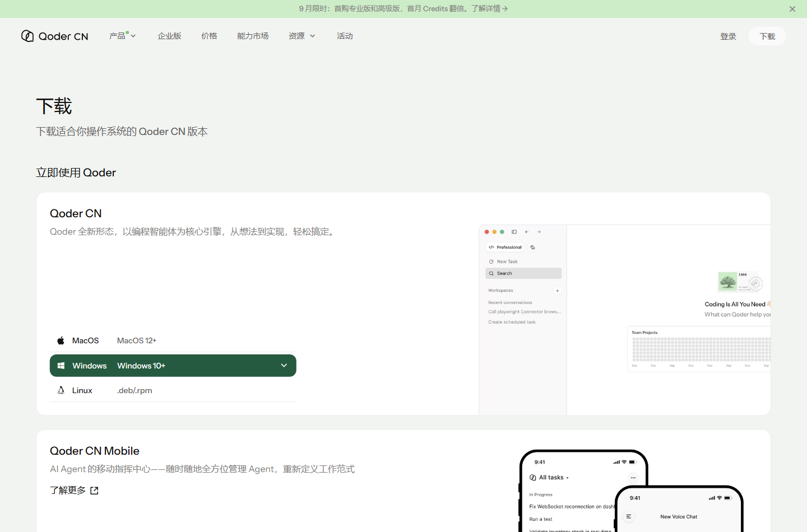Image resolution: width=807 pixels, height=532 pixels.
Task: Click the forward arrow in preview window
Action: pos(539,232)
